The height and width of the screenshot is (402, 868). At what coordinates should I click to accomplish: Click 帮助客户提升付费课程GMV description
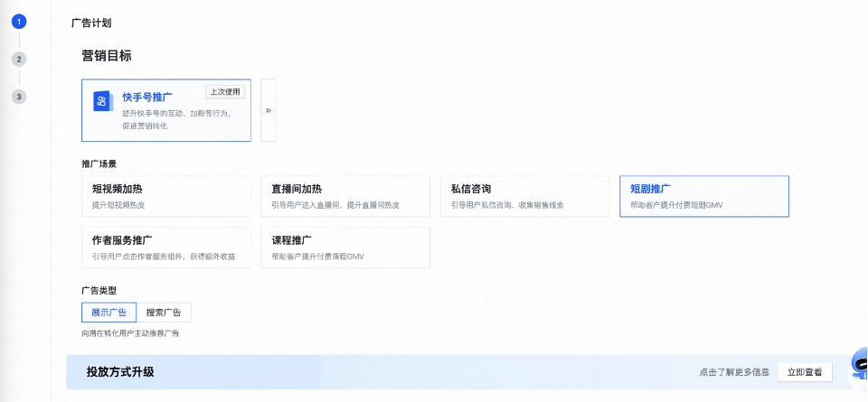coord(317,257)
